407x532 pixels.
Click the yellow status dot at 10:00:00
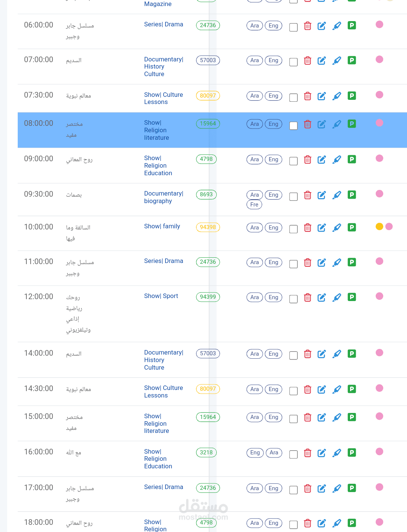[x=379, y=226]
